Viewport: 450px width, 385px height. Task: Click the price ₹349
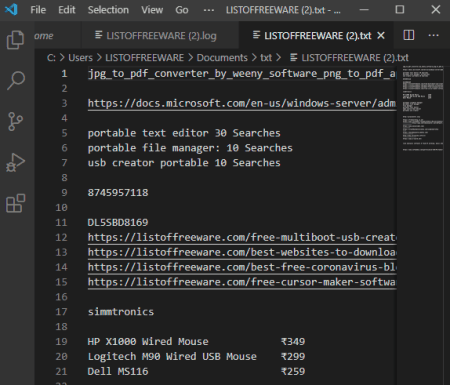[293, 342]
